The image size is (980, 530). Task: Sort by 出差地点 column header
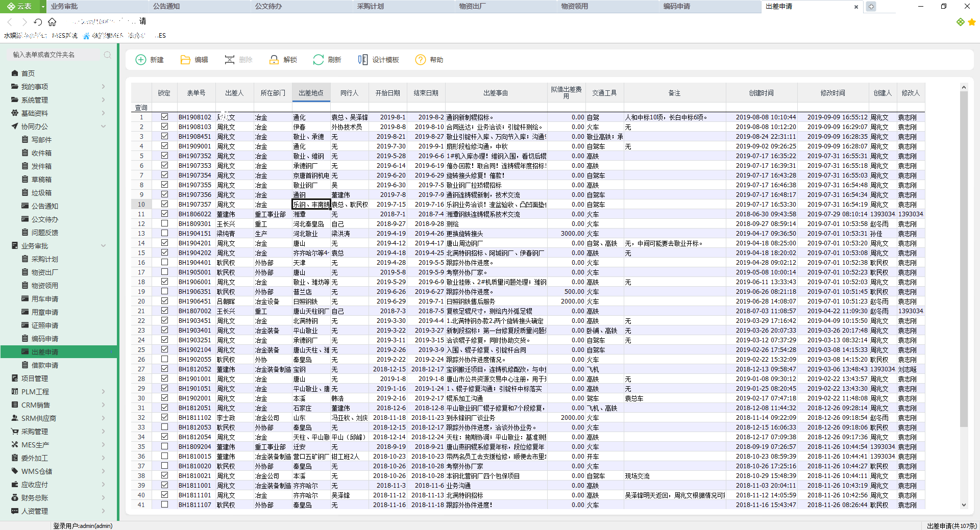[311, 93]
